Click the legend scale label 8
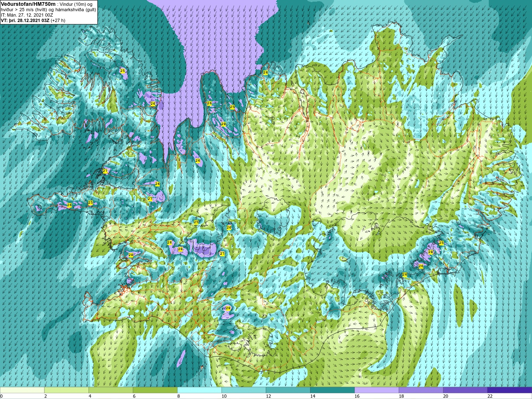 tap(179, 396)
